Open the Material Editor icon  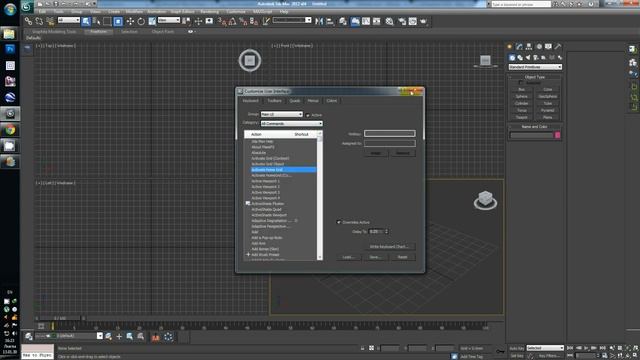389,21
